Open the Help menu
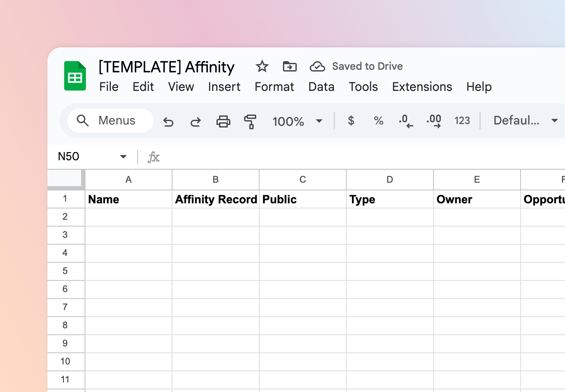565x392 pixels. click(x=479, y=87)
